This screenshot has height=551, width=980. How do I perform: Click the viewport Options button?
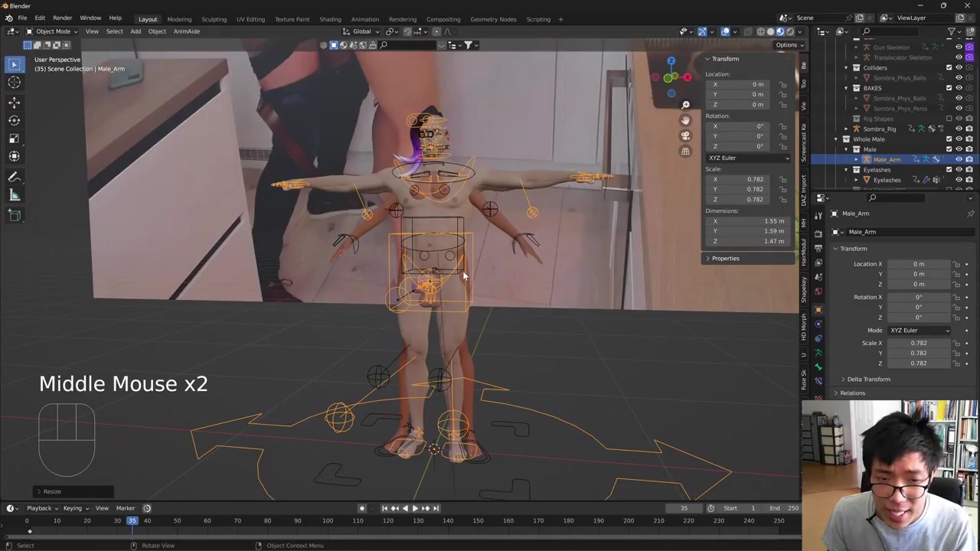tap(786, 45)
